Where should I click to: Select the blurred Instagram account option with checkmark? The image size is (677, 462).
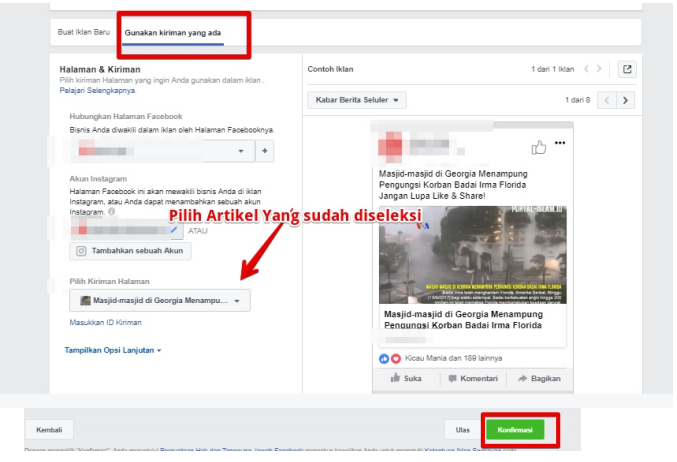tap(127, 230)
